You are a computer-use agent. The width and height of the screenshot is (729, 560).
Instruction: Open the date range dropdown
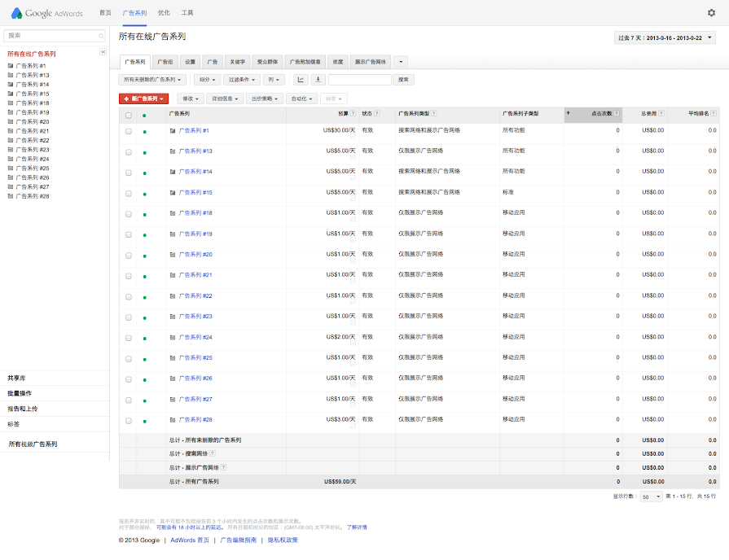point(665,37)
